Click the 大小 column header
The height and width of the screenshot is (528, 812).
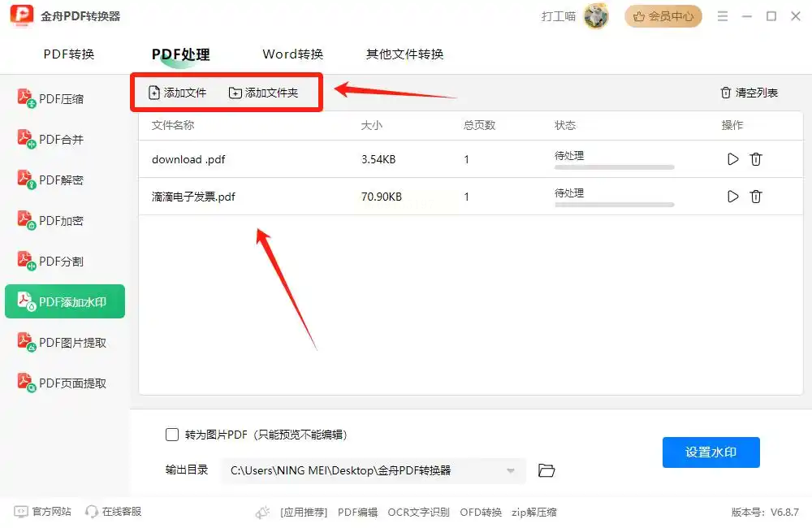coord(371,125)
